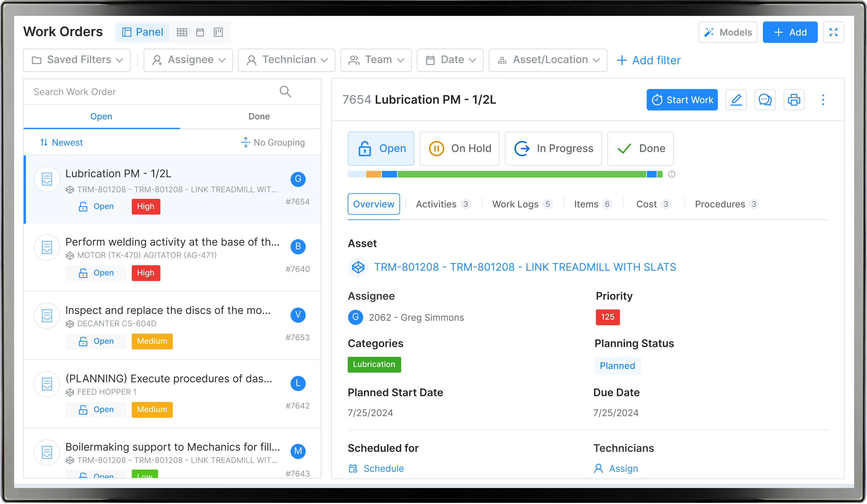Screen dimensions: 867x504
Task: Expand the Saved Filters dropdown
Action: pos(77,60)
